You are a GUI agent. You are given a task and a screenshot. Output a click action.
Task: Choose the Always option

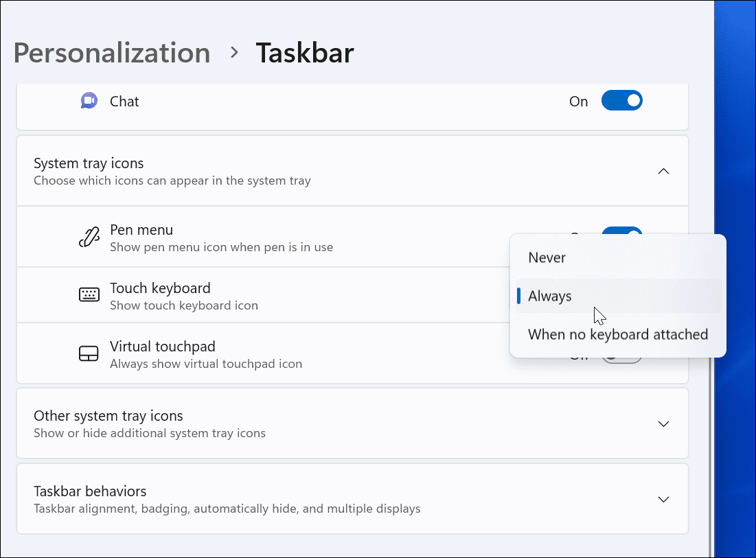coord(550,297)
